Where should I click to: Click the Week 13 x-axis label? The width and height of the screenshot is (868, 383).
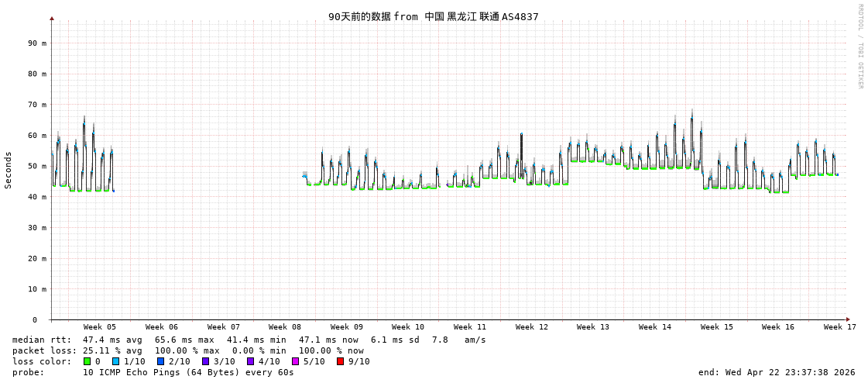(592, 327)
